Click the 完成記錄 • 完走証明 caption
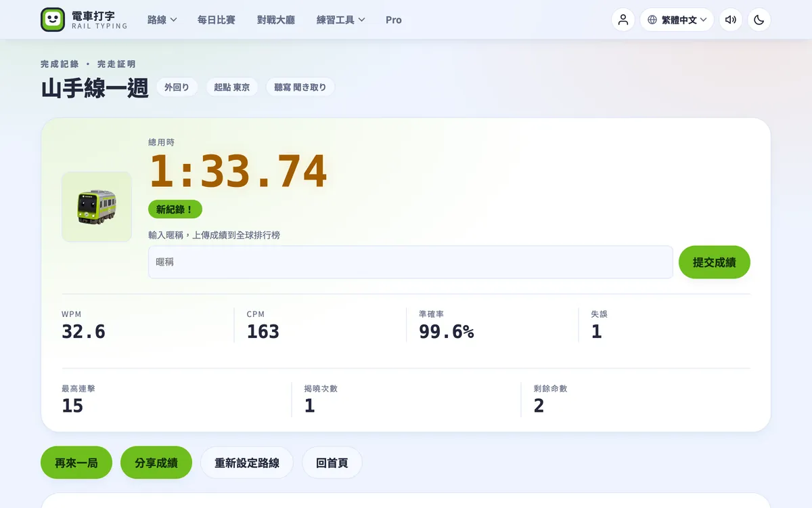Viewport: 812px width, 508px height. 88,64
